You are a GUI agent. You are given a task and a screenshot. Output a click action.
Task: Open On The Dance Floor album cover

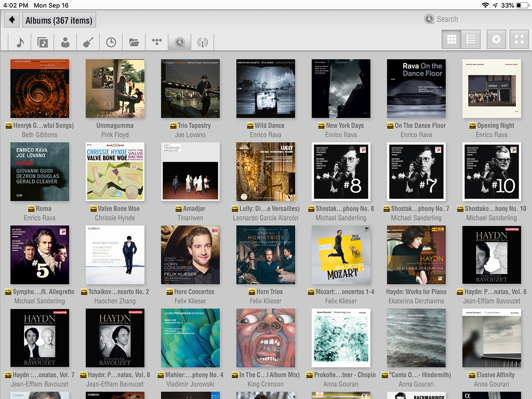coord(416,89)
